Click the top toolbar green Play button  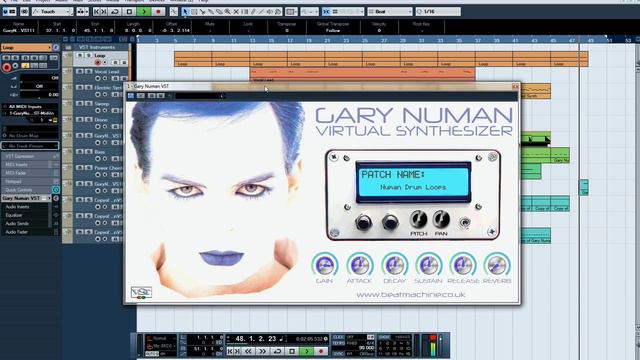click(144, 12)
